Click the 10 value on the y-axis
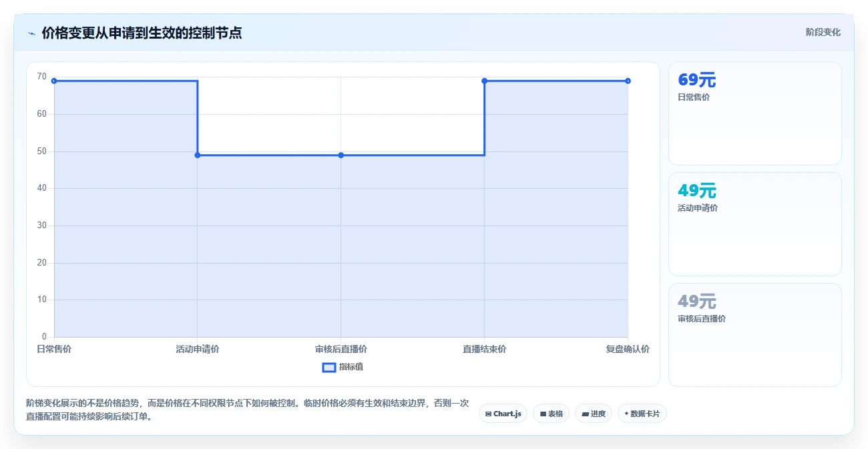 (x=42, y=300)
